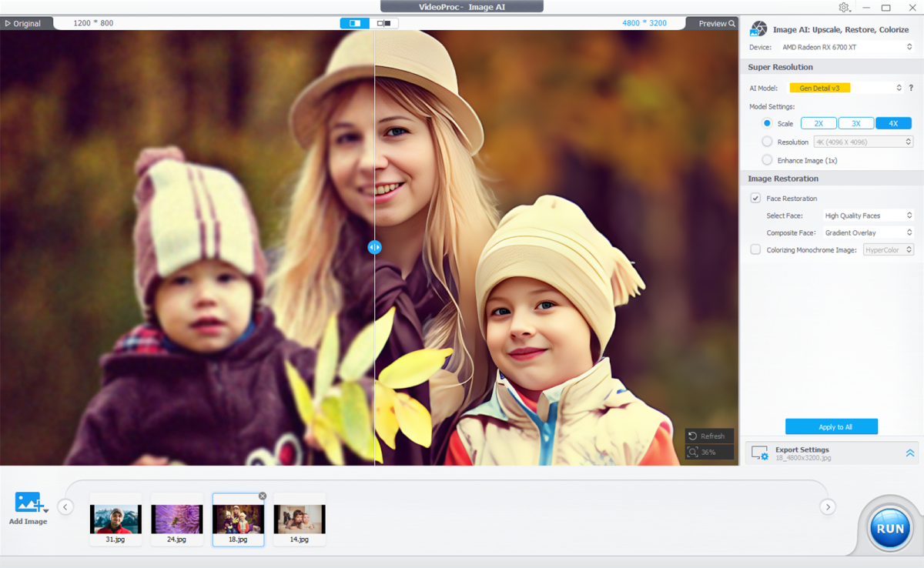Select the Enhance Image (1x) option
Viewport: 924px width, 568px height.
pyautogui.click(x=767, y=160)
